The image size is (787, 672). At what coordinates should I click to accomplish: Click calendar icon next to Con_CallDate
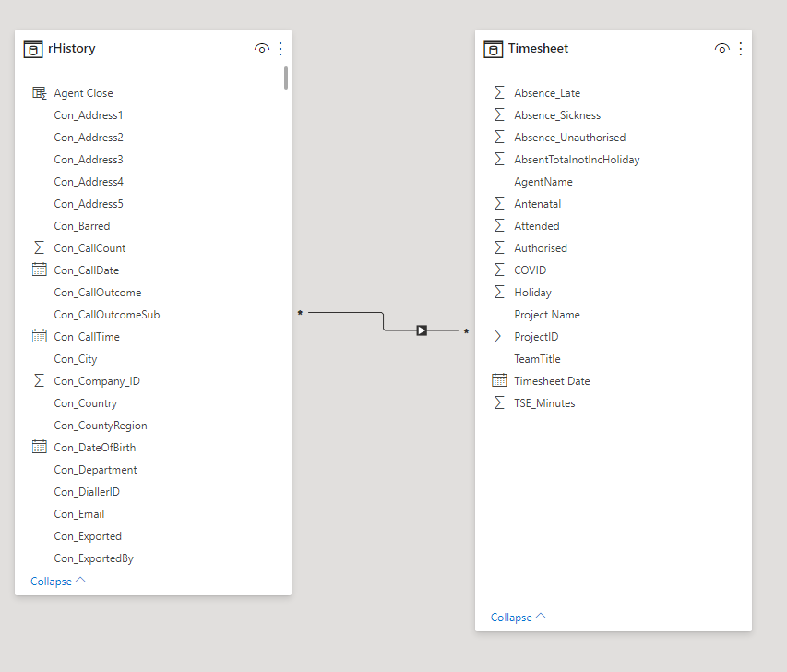tap(39, 270)
